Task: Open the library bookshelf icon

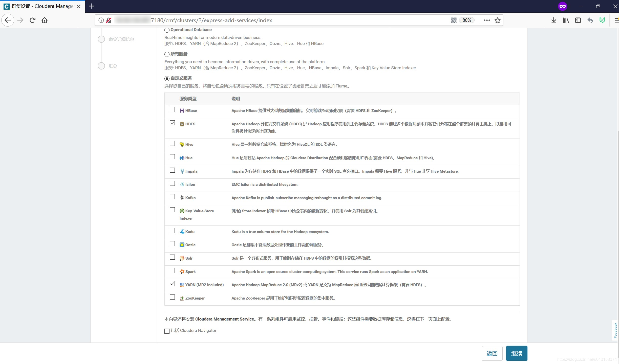Action: coord(566,20)
